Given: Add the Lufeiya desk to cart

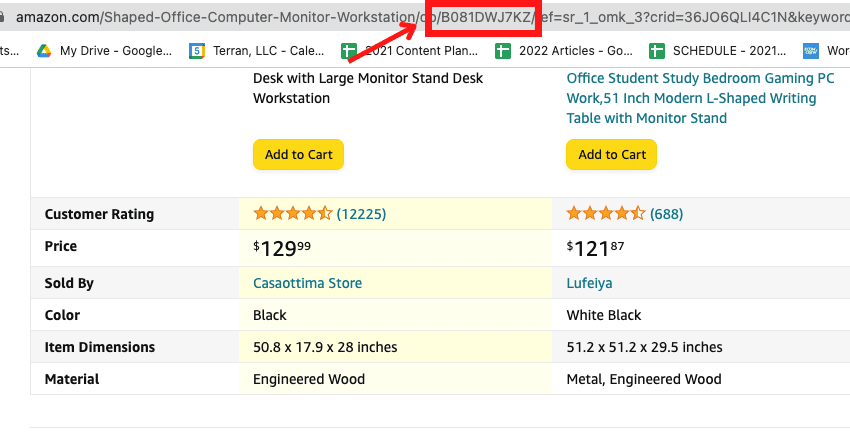Looking at the screenshot, I should [611, 154].
